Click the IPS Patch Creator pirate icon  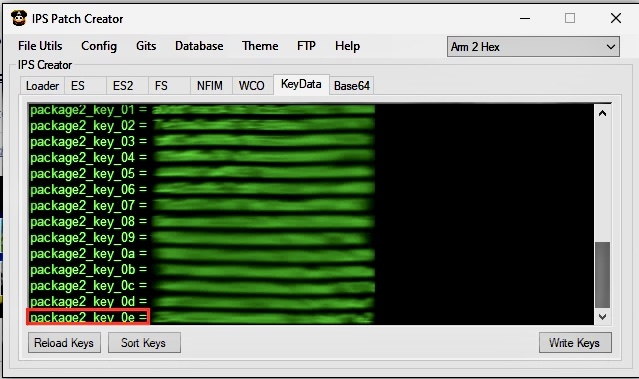pyautogui.click(x=19, y=18)
